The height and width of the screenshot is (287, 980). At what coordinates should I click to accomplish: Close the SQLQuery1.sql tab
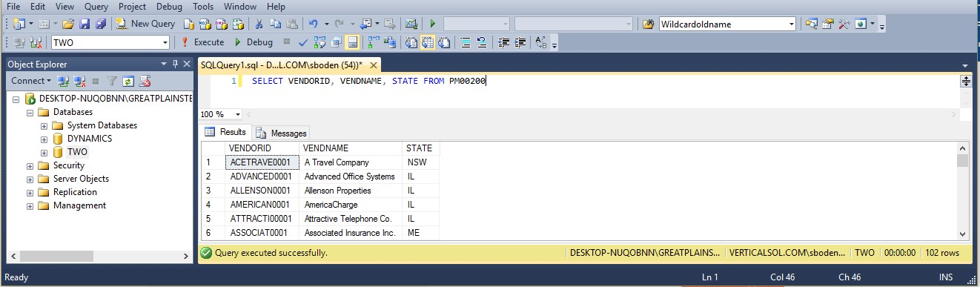pos(374,65)
